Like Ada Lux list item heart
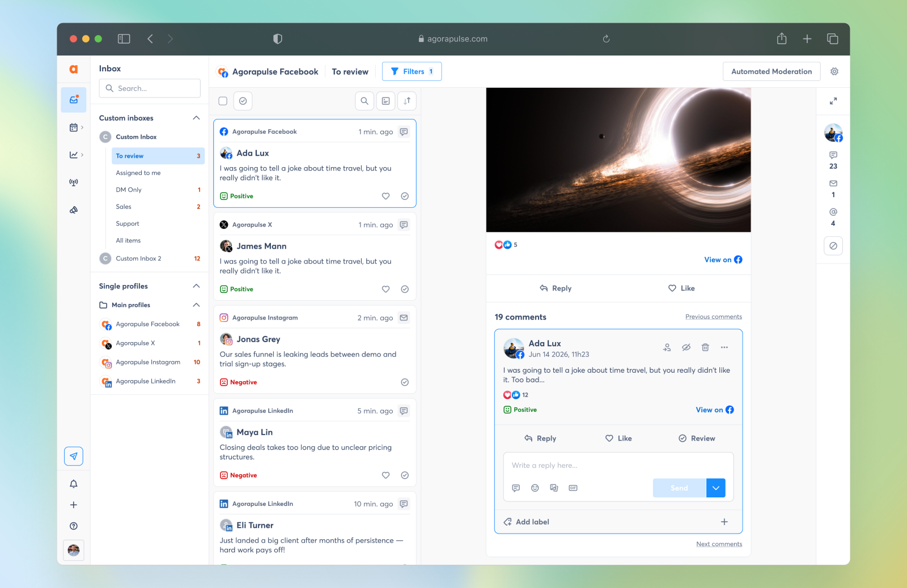Viewport: 907px width, 588px height. tap(385, 196)
